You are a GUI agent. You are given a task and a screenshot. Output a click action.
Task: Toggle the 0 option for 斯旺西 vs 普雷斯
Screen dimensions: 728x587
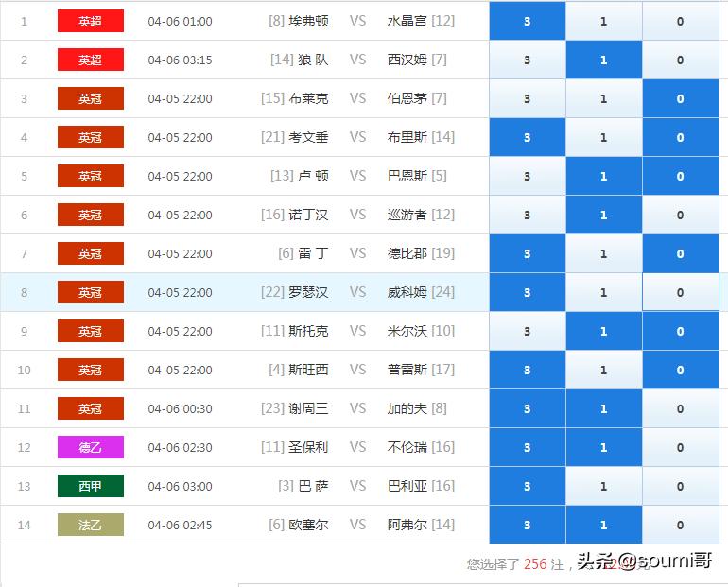pyautogui.click(x=681, y=370)
